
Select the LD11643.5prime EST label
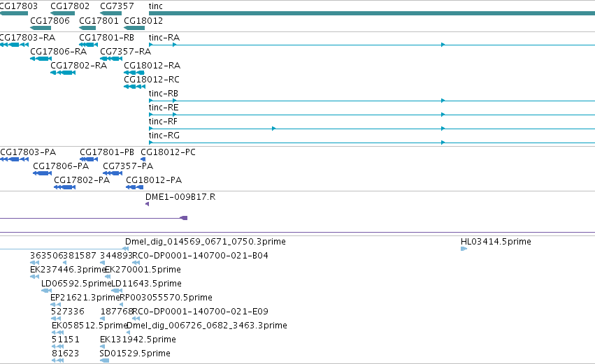146,284
